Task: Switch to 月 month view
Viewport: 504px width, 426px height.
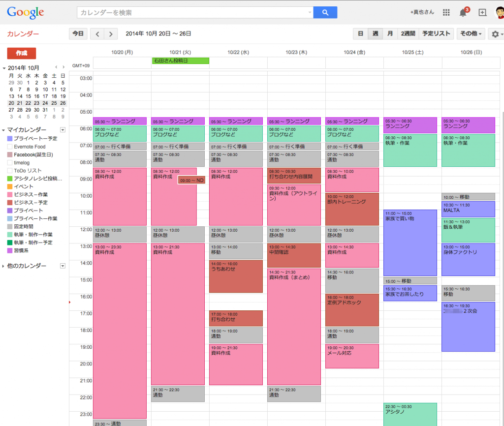Action: (390, 34)
